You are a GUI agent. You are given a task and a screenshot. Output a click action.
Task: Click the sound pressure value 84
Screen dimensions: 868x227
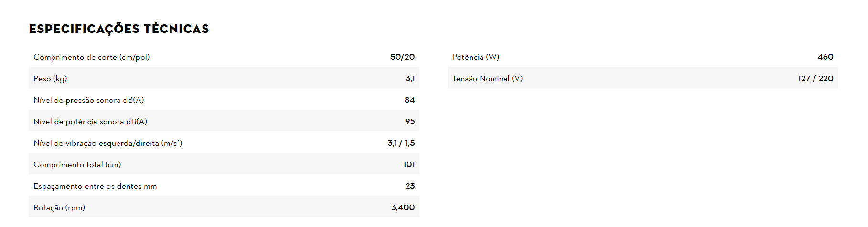pyautogui.click(x=409, y=100)
